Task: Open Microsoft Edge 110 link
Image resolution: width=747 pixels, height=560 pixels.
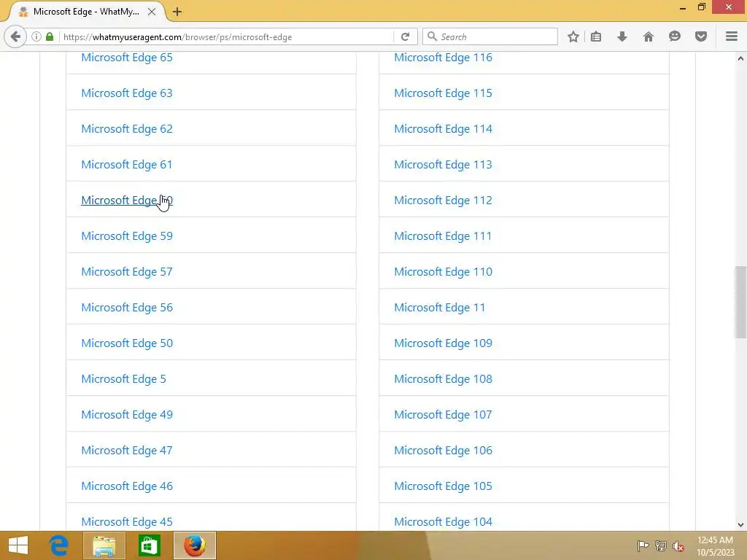Action: (443, 272)
